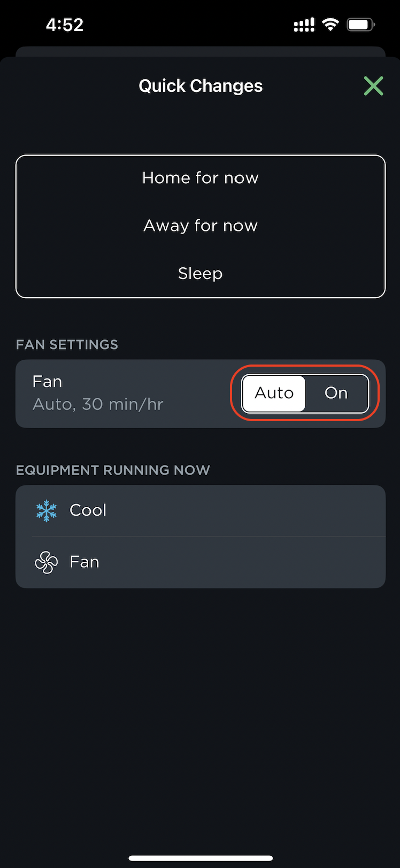Switch the fan to On
The height and width of the screenshot is (868, 400).
(x=336, y=393)
